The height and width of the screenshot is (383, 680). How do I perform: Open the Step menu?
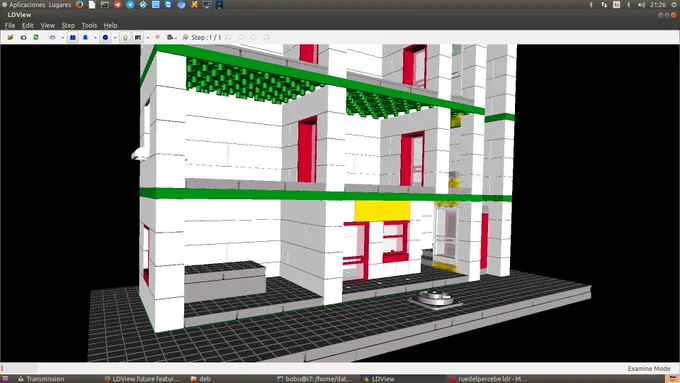pyautogui.click(x=68, y=25)
